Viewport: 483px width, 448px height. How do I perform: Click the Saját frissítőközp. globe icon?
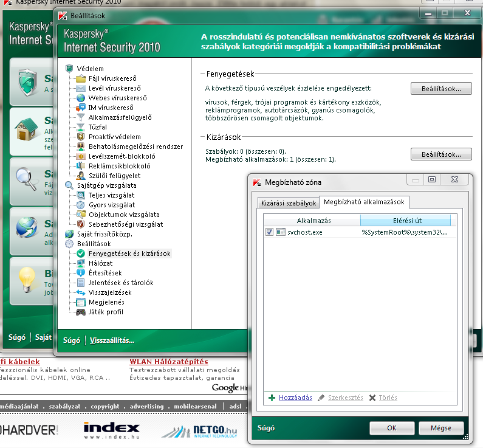coord(69,234)
